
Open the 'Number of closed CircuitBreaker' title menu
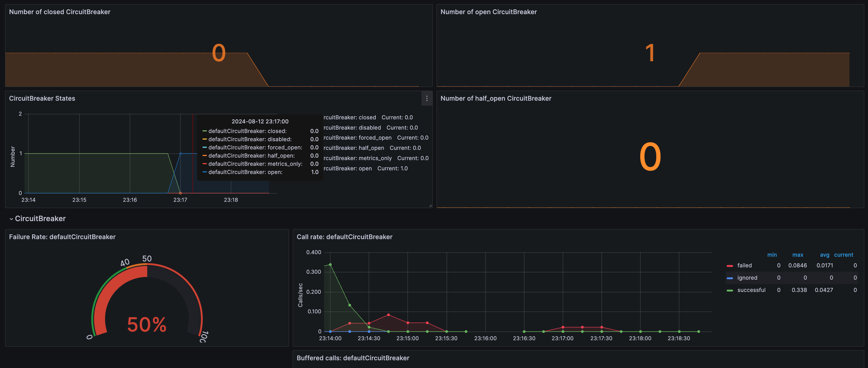60,12
